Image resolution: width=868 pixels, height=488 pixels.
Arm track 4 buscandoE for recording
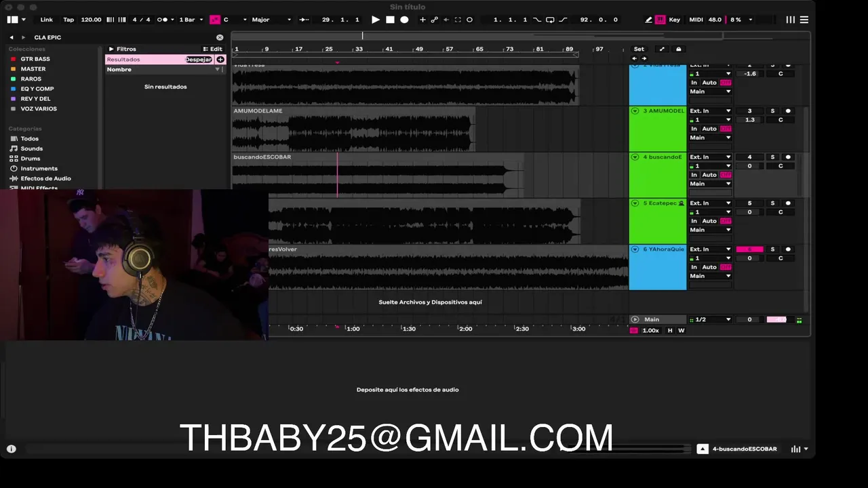coord(788,157)
